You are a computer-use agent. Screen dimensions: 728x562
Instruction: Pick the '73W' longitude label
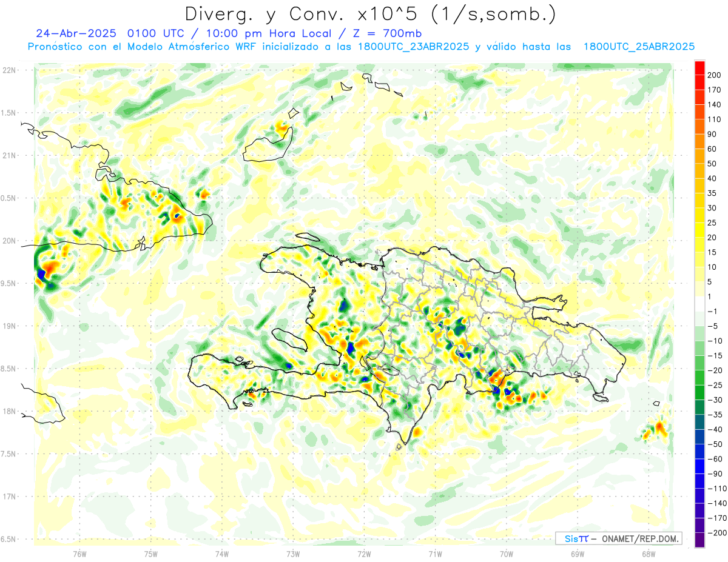tap(293, 554)
